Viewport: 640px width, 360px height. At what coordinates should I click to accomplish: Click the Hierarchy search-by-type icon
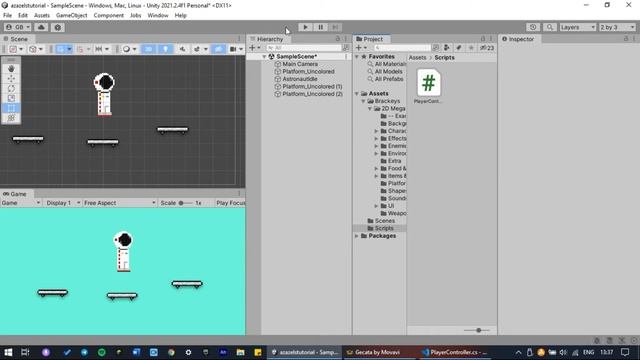pyautogui.click(x=346, y=48)
